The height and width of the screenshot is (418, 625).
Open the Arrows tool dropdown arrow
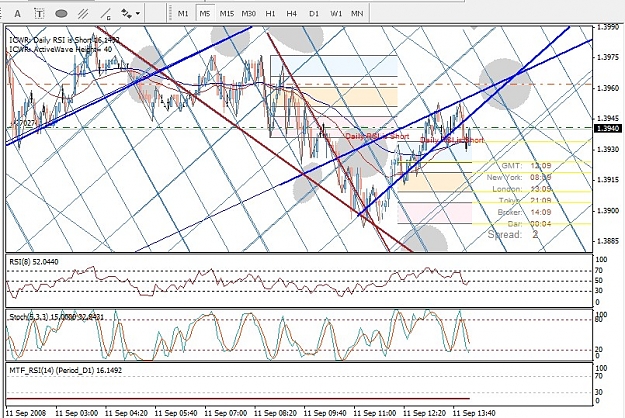(x=138, y=14)
